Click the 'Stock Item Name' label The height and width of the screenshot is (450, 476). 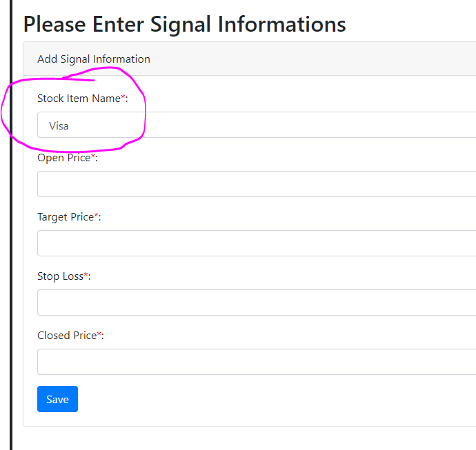pos(79,99)
